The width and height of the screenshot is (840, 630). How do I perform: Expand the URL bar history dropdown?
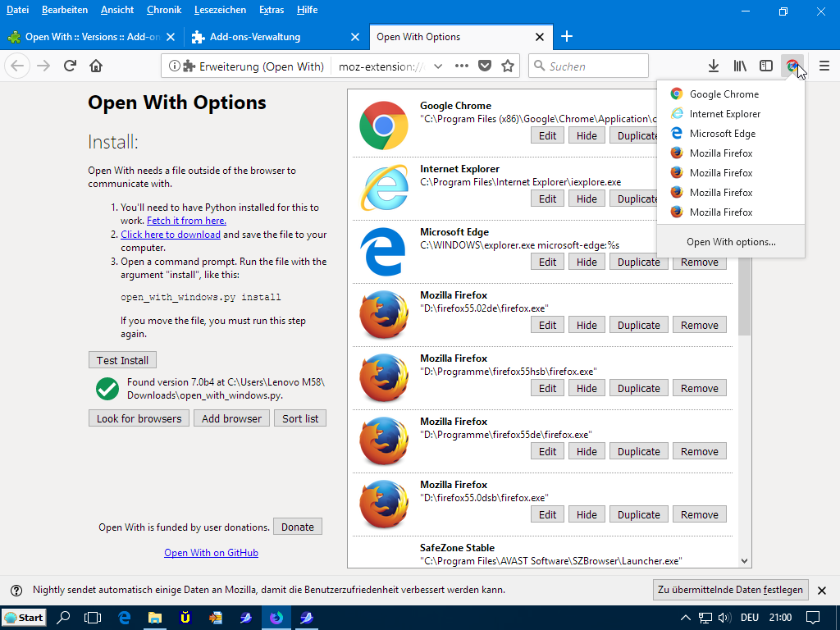tap(438, 66)
